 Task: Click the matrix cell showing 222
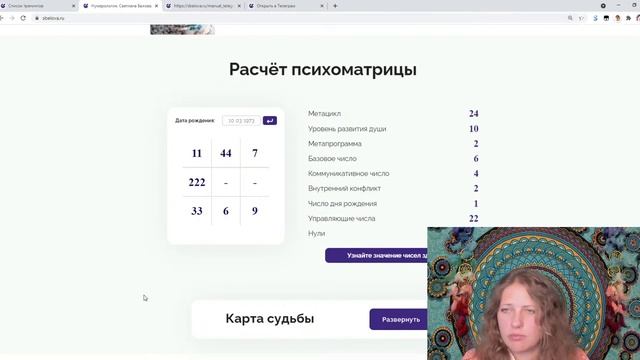197,182
